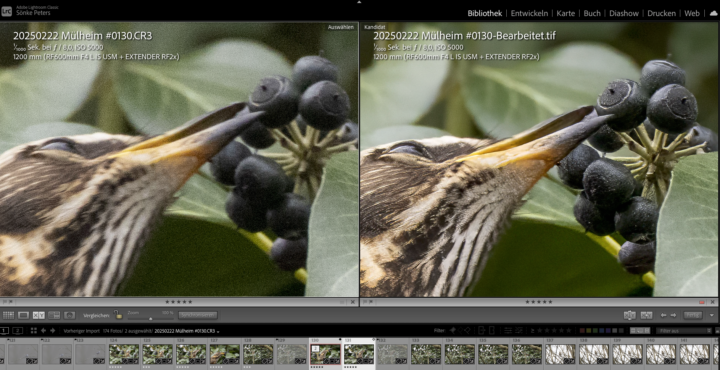The width and height of the screenshot is (720, 370).
Task: Filter by unedited photos icon
Action: [x=519, y=331]
